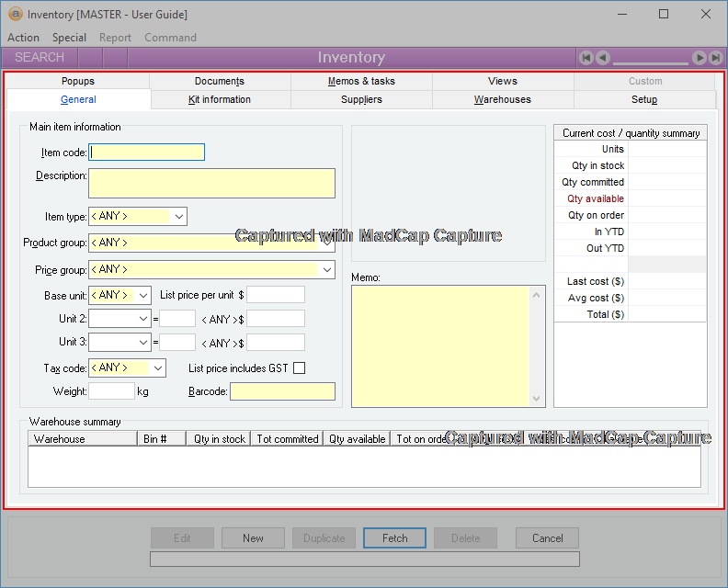The height and width of the screenshot is (588, 728).
Task: Click the application logo in title bar
Action: pos(15,15)
